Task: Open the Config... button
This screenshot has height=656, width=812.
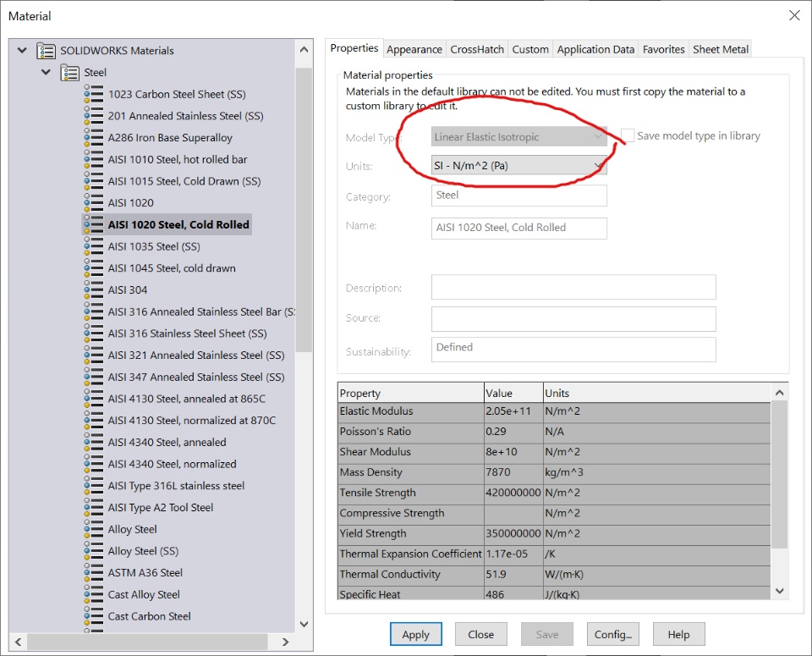Action: (x=613, y=634)
